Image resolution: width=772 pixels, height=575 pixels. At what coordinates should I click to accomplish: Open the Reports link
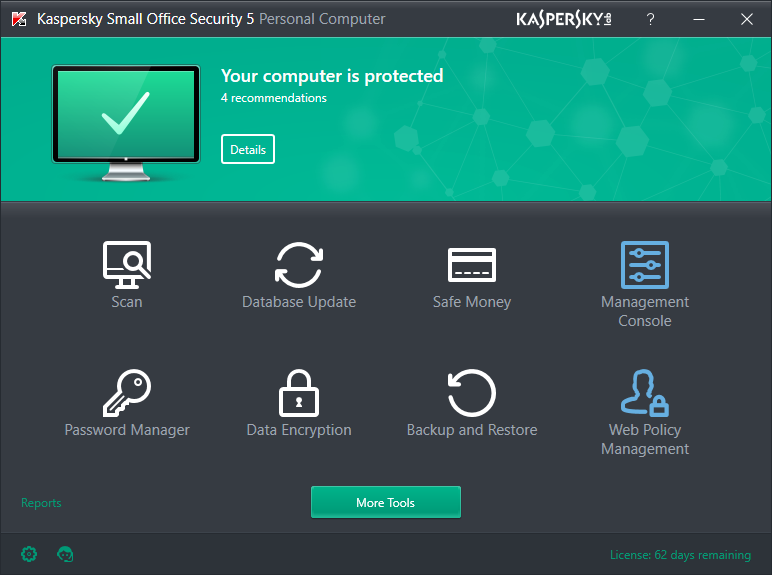pyautogui.click(x=41, y=503)
